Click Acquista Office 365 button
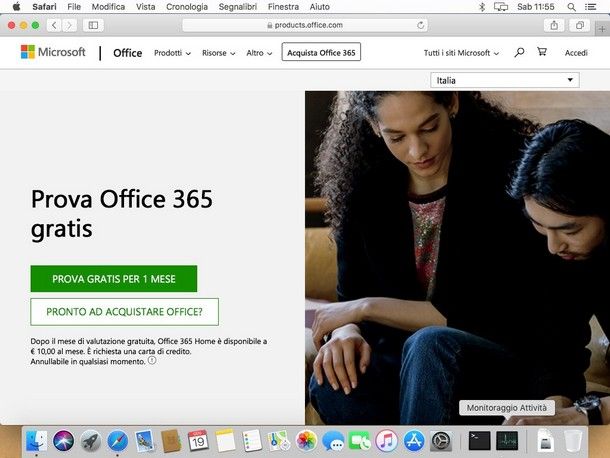 321,52
